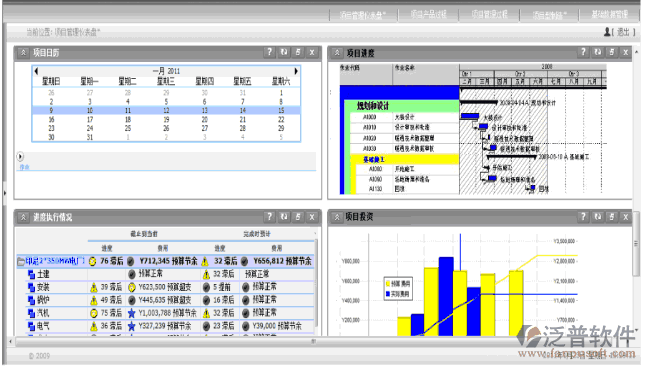This screenshot has height=369, width=646.
Task: Collapse the 项目进度 panel header arrow
Action: pos(337,52)
